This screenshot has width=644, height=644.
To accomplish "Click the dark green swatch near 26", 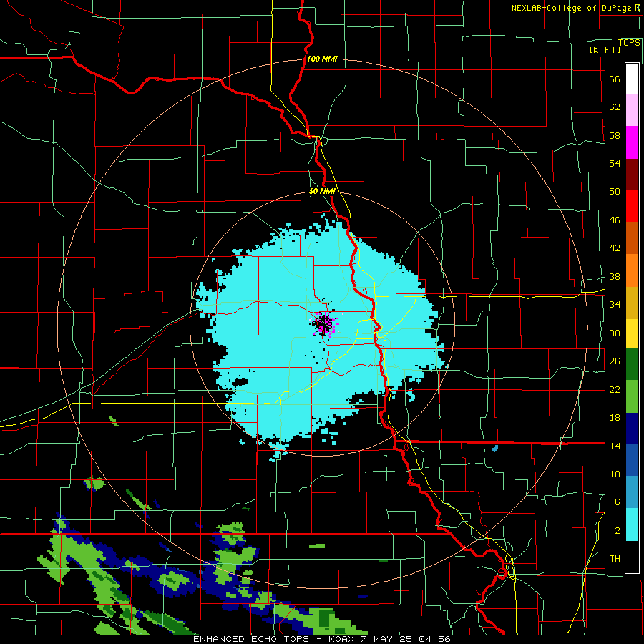I will pos(632,364).
